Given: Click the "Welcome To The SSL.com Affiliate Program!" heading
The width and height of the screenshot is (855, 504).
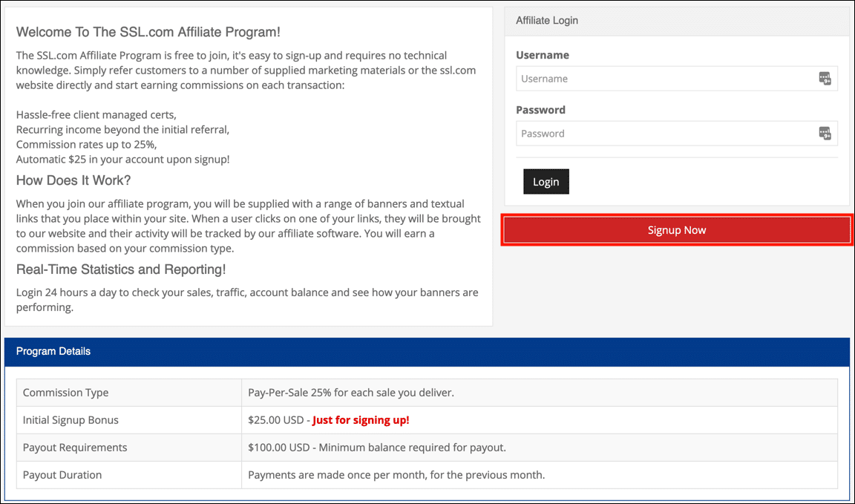Looking at the screenshot, I should [148, 33].
